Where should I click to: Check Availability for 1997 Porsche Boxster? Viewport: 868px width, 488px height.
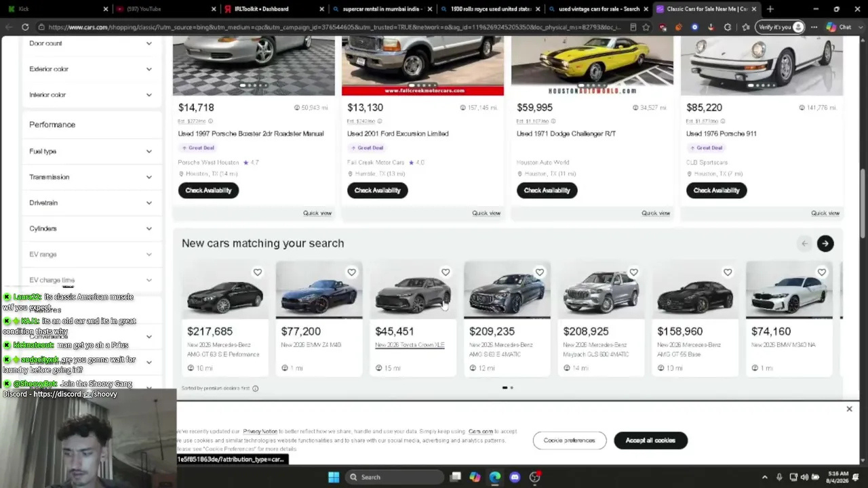(x=208, y=190)
